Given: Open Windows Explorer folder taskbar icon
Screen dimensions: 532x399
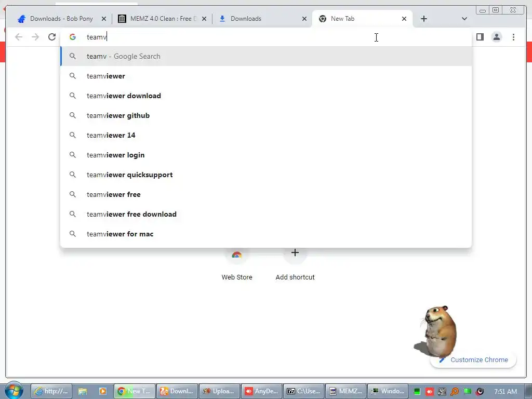Looking at the screenshot, I should point(83,391).
